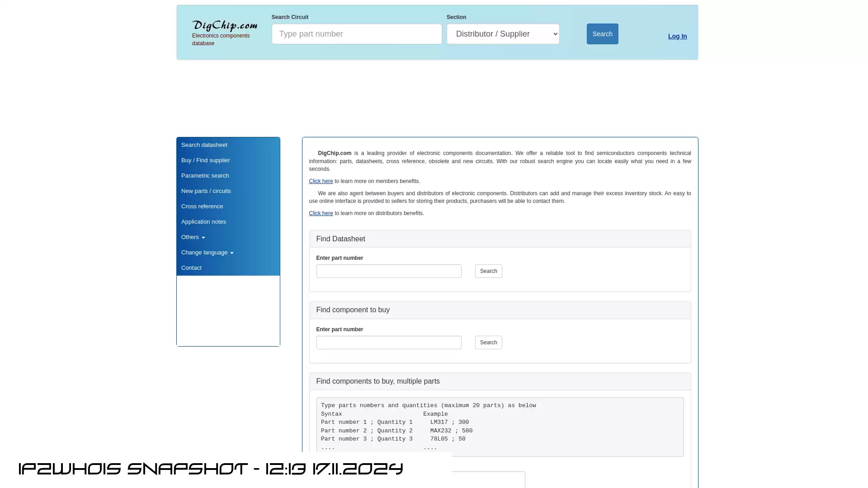Click here link for members benefits
Screen dimensions: 868x488
tap(321, 181)
